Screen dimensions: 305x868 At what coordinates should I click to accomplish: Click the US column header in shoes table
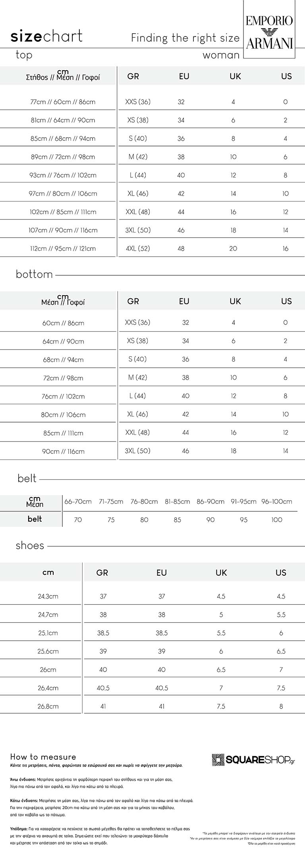281,572
